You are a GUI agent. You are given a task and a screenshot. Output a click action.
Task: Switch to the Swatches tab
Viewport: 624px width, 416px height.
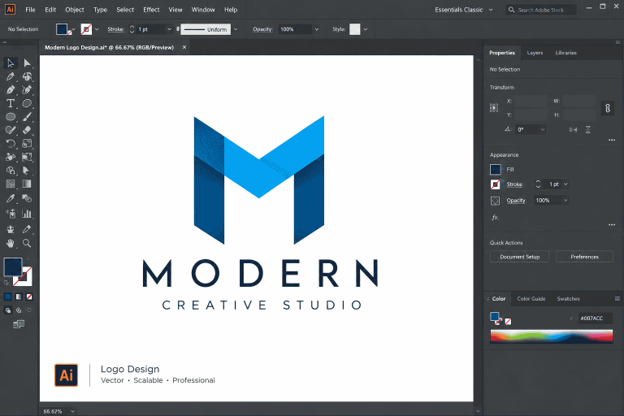pos(568,299)
